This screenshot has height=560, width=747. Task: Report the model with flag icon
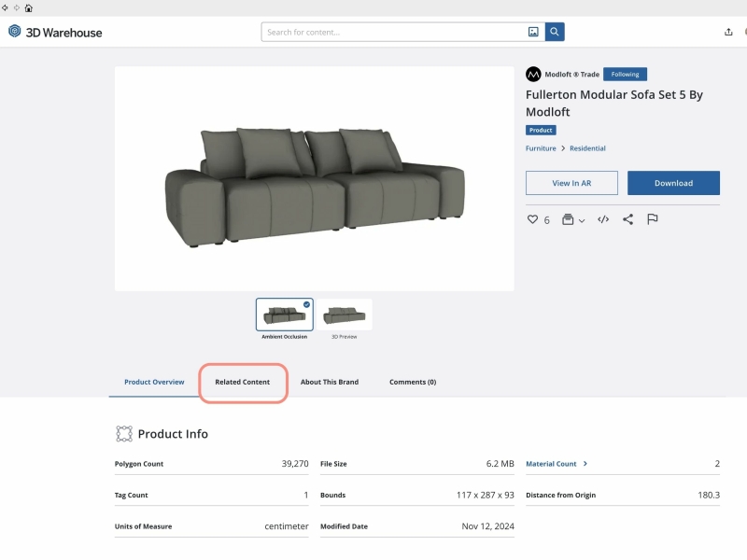[x=652, y=219]
